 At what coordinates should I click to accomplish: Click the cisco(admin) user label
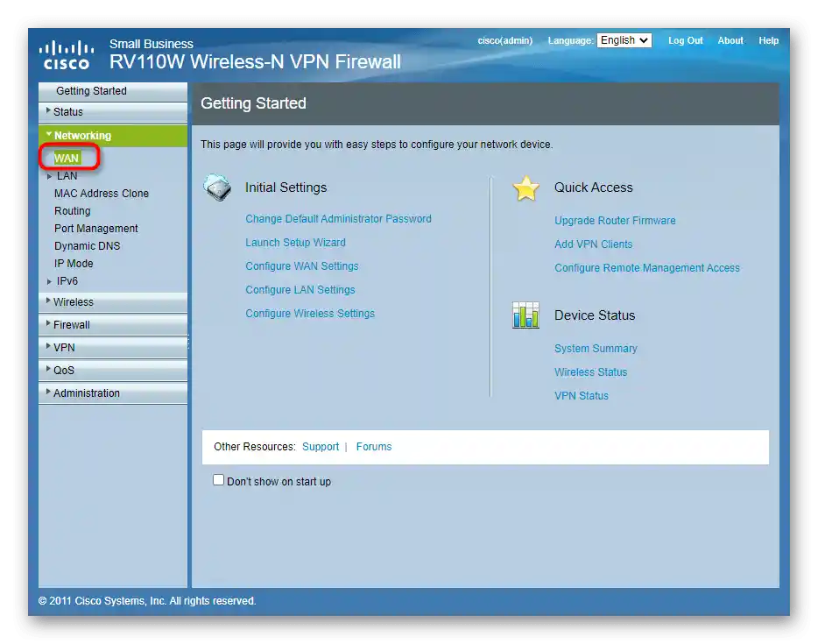coord(505,40)
